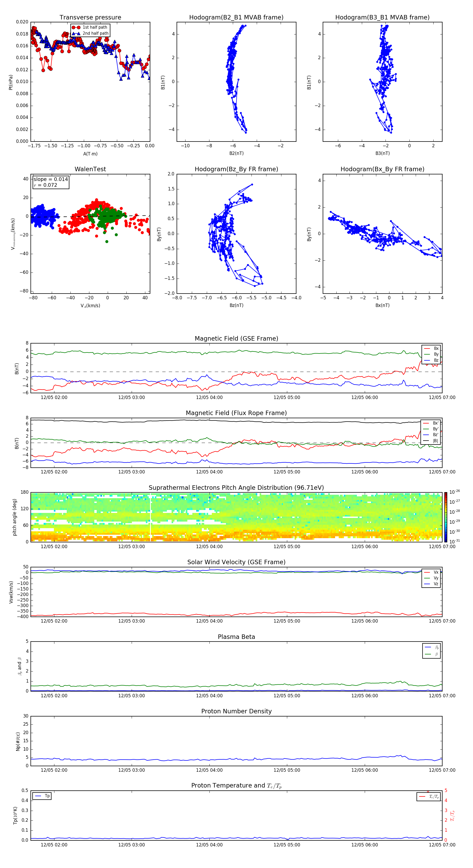Click the Vz legend entry in velocity plot

(431, 584)
